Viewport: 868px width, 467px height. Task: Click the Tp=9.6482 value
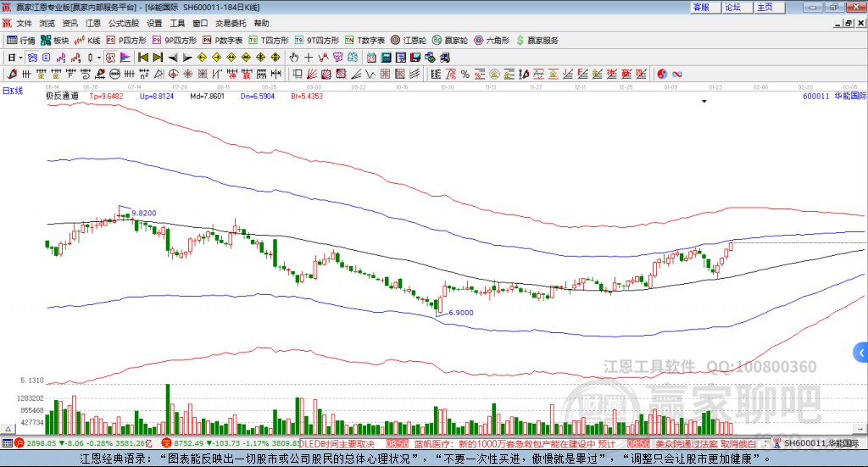106,97
